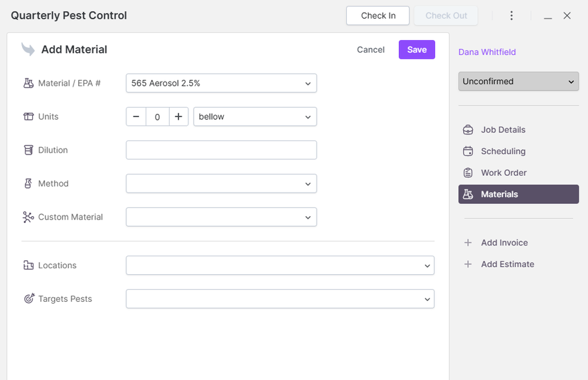Click the plus icon next to Add Invoice
Viewport: 588px width, 380px height.
tap(468, 243)
